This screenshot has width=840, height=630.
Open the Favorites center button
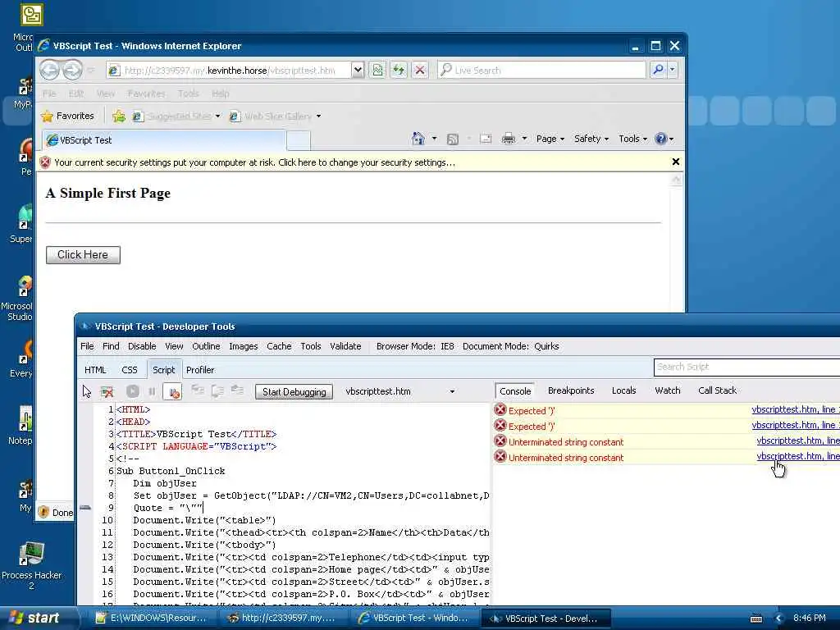pos(68,116)
